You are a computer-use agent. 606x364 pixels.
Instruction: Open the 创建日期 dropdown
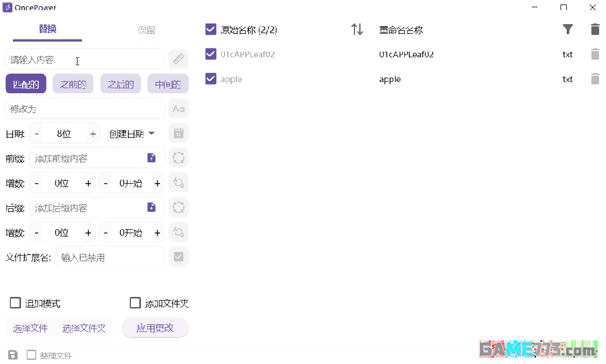click(131, 133)
